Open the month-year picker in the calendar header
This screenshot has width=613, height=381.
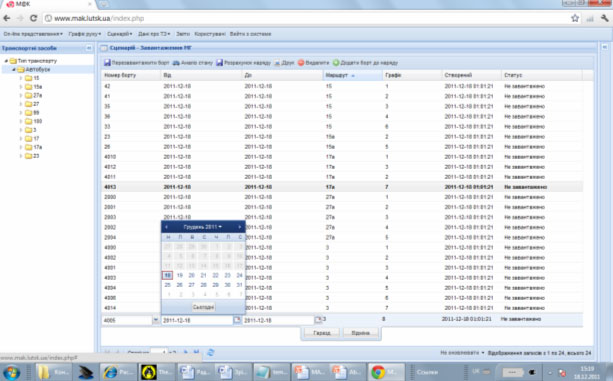[203, 227]
